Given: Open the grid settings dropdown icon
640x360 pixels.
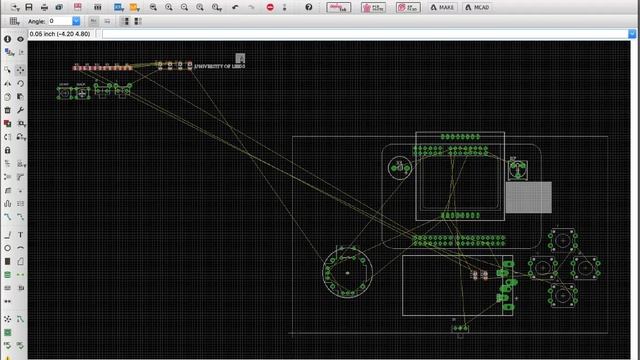Looking at the screenshot, I should pos(14,21).
